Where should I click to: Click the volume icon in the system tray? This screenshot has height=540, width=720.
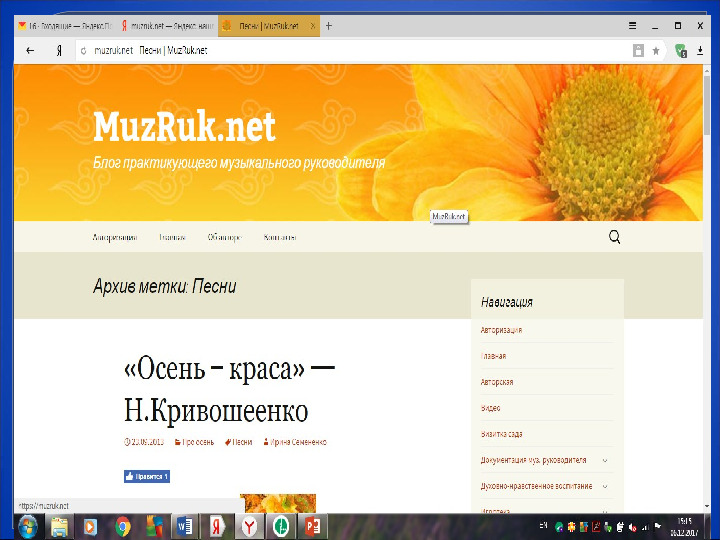click(x=633, y=527)
